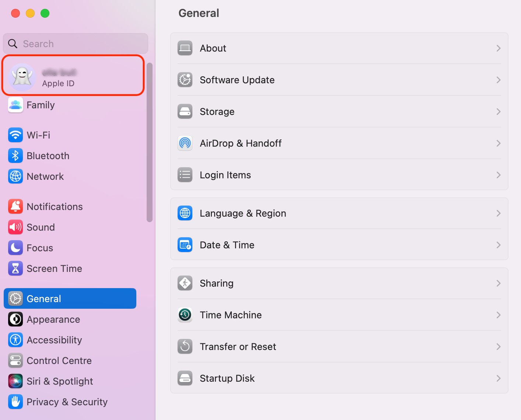Open Appearance icon in sidebar
The width and height of the screenshot is (521, 420).
[x=15, y=319]
